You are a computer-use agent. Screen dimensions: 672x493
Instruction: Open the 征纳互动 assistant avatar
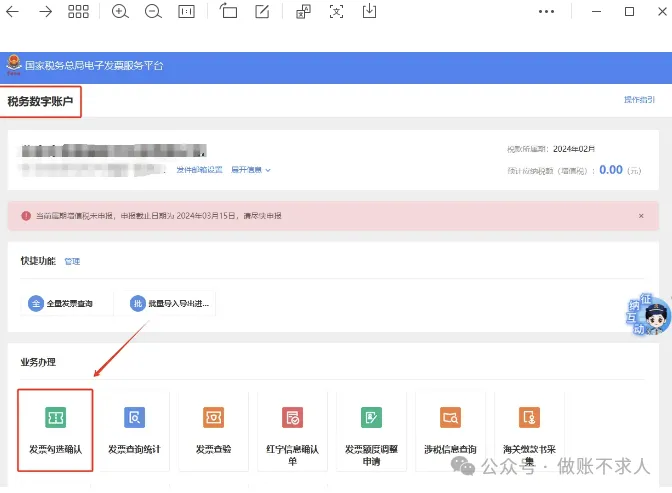point(648,315)
